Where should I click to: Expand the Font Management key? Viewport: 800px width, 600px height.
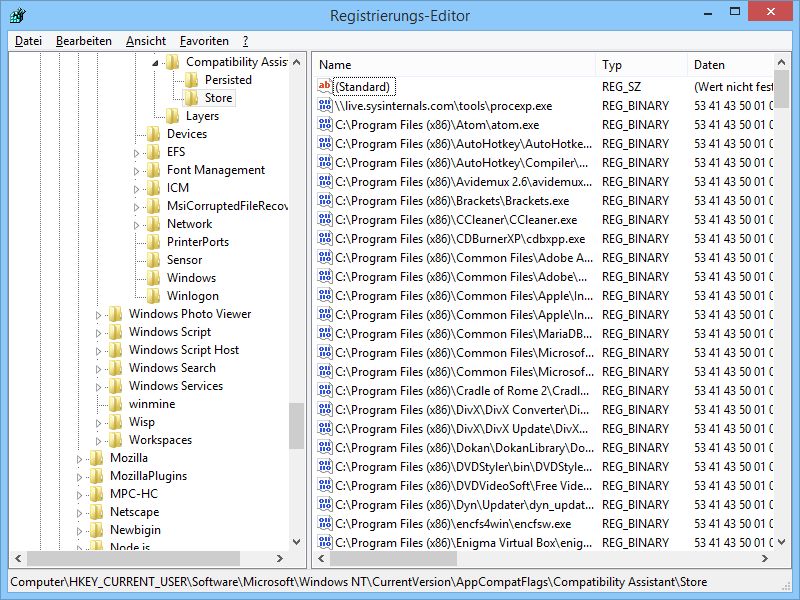coord(136,171)
